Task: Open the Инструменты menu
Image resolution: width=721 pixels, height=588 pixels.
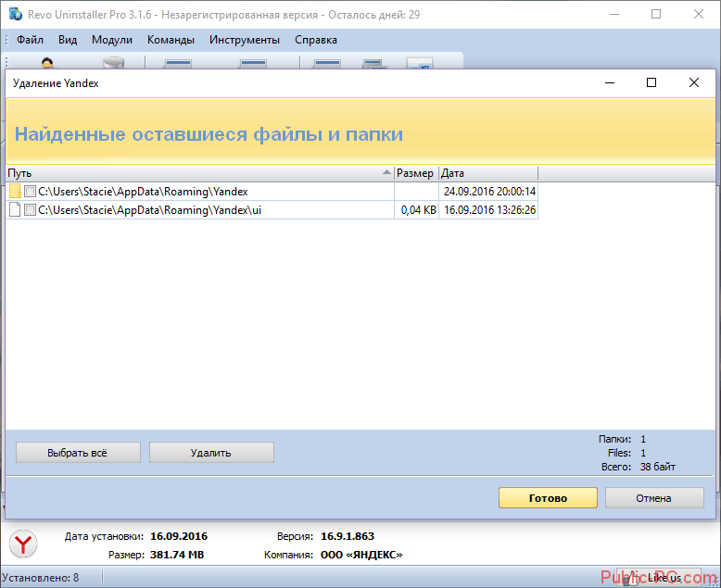Action: coord(244,40)
